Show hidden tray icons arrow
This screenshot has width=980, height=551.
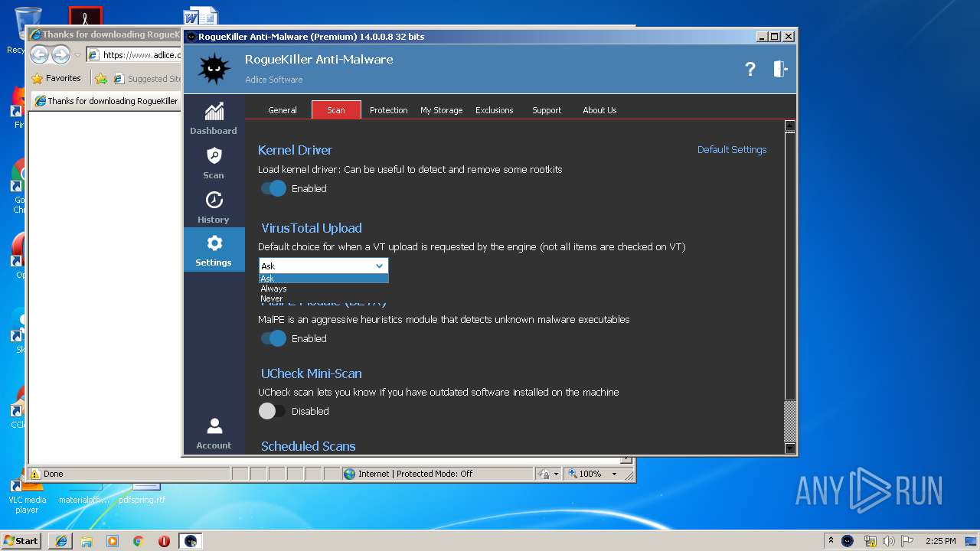(x=831, y=540)
